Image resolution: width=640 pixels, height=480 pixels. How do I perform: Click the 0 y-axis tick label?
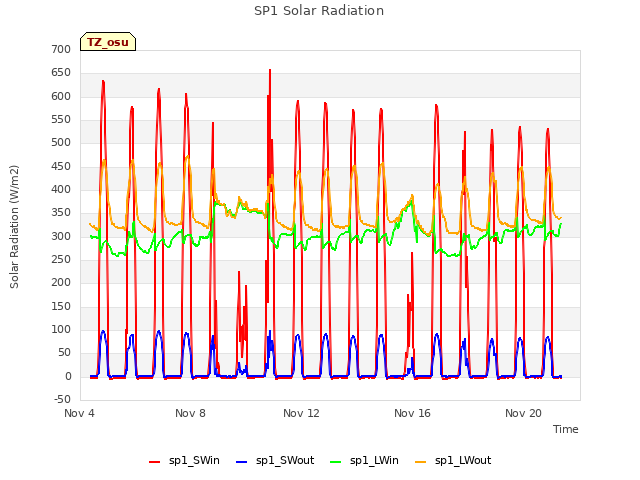click(68, 377)
